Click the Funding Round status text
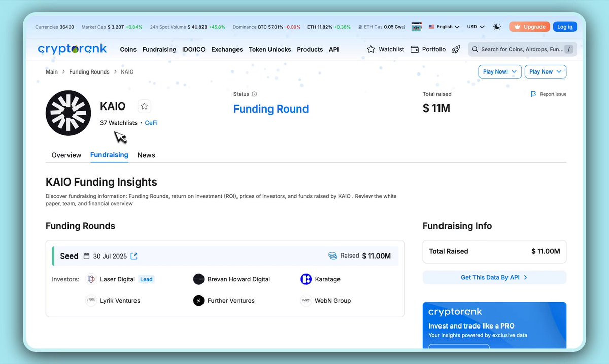 click(271, 109)
